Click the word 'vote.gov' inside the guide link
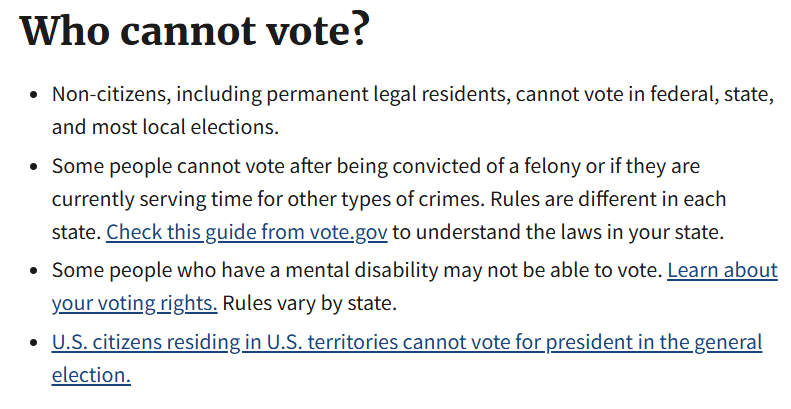791x409 pixels. [349, 232]
